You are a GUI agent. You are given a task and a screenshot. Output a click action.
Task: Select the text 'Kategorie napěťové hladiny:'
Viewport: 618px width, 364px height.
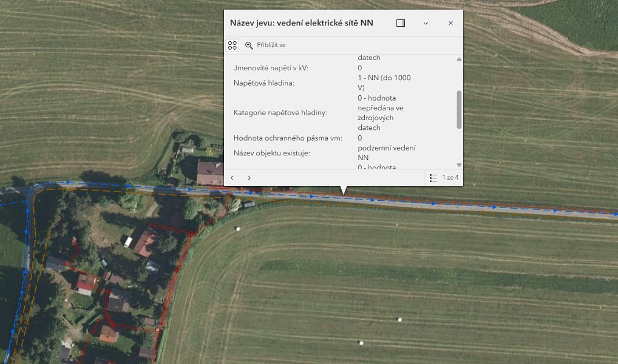pos(280,113)
